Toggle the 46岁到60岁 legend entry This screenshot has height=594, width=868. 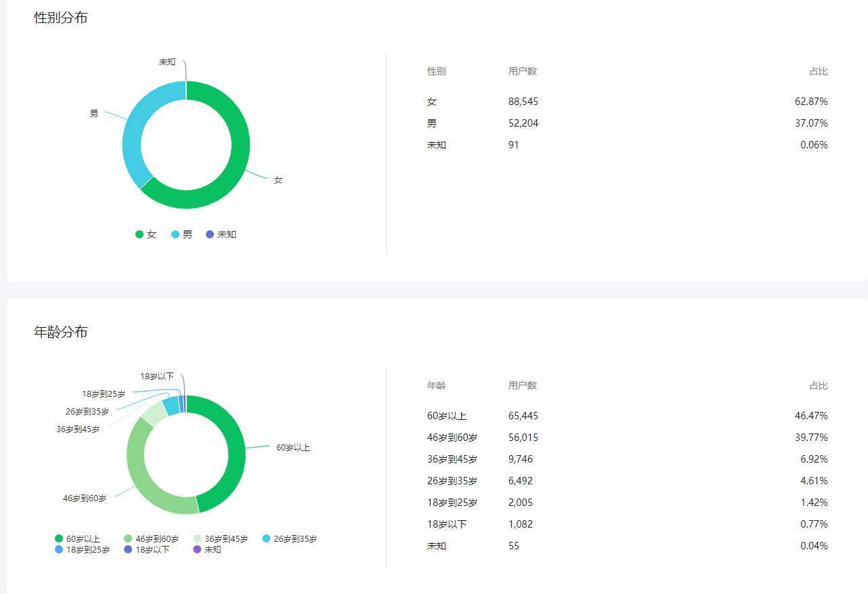pyautogui.click(x=151, y=539)
